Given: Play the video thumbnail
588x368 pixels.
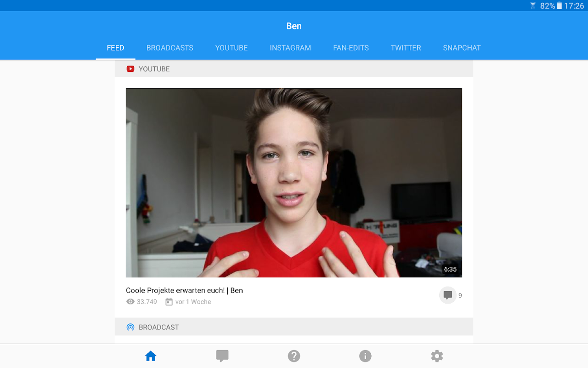Looking at the screenshot, I should click(294, 183).
